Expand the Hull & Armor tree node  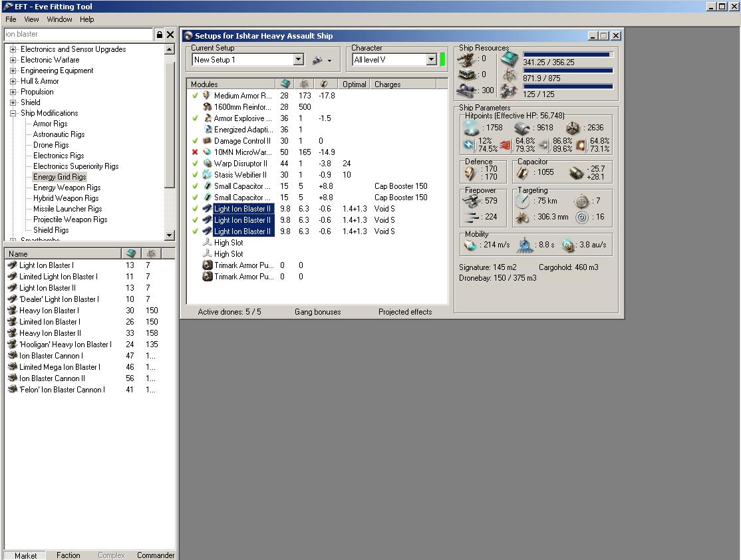click(x=13, y=81)
